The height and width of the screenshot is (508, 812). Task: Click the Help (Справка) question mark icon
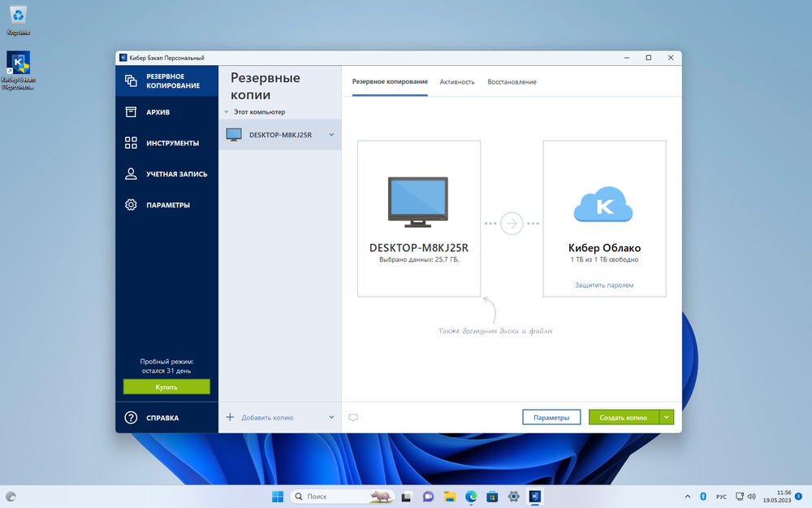(131, 417)
